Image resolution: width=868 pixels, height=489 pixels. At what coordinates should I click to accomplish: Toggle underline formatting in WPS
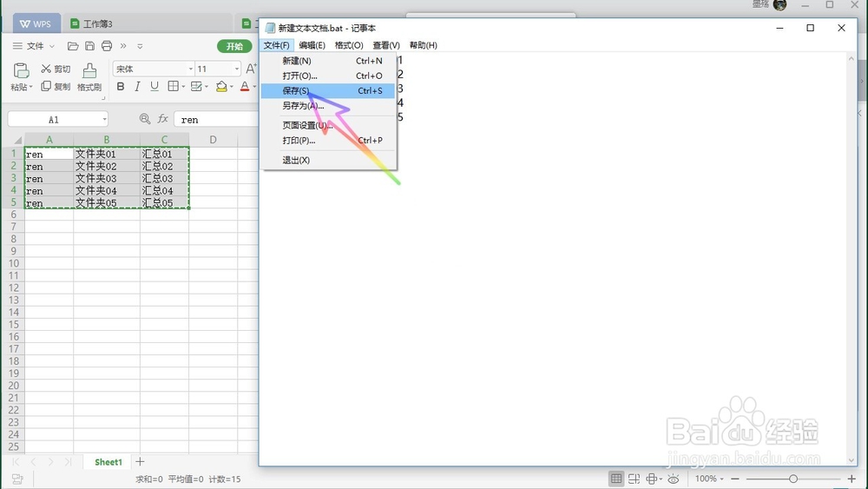point(155,86)
